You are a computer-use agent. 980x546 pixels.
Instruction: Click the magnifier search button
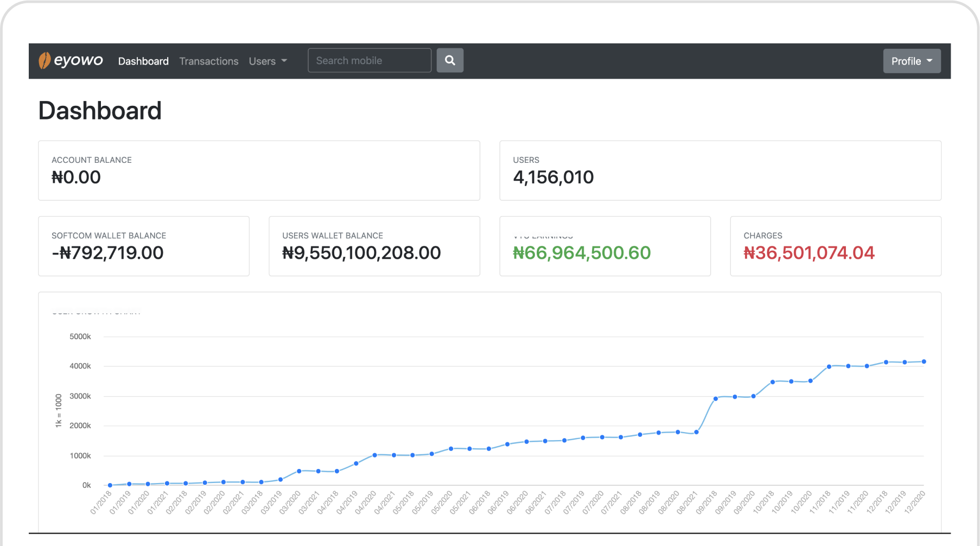point(450,60)
